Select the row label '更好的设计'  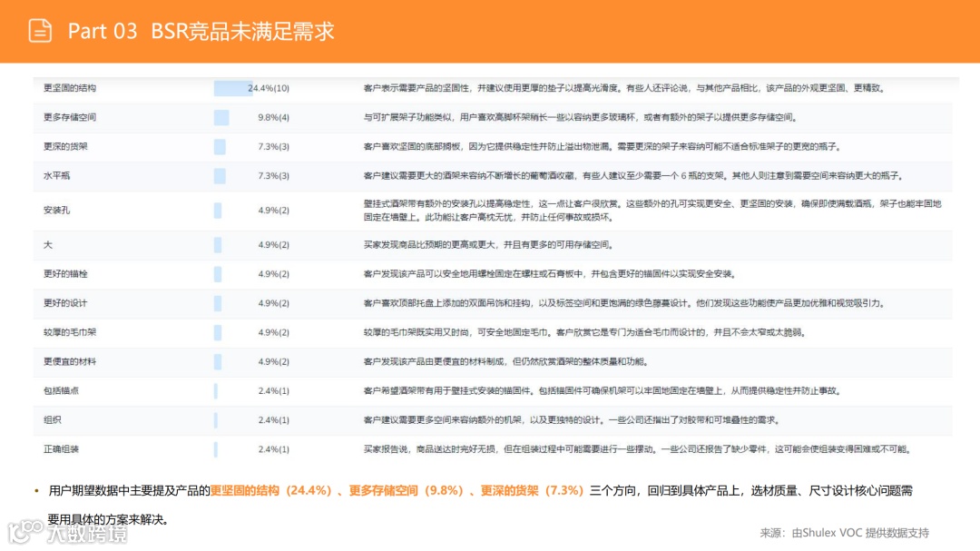pos(65,303)
